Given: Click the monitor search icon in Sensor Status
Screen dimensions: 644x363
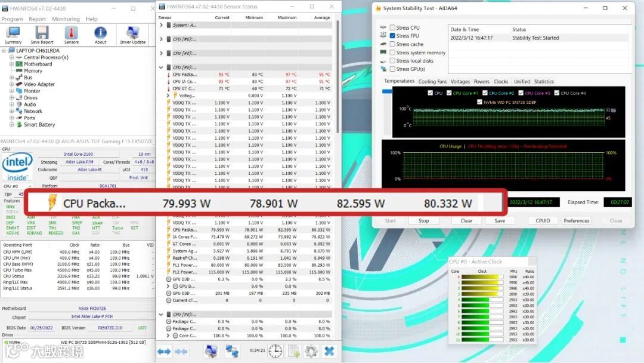Looking at the screenshot, I should (x=211, y=352).
